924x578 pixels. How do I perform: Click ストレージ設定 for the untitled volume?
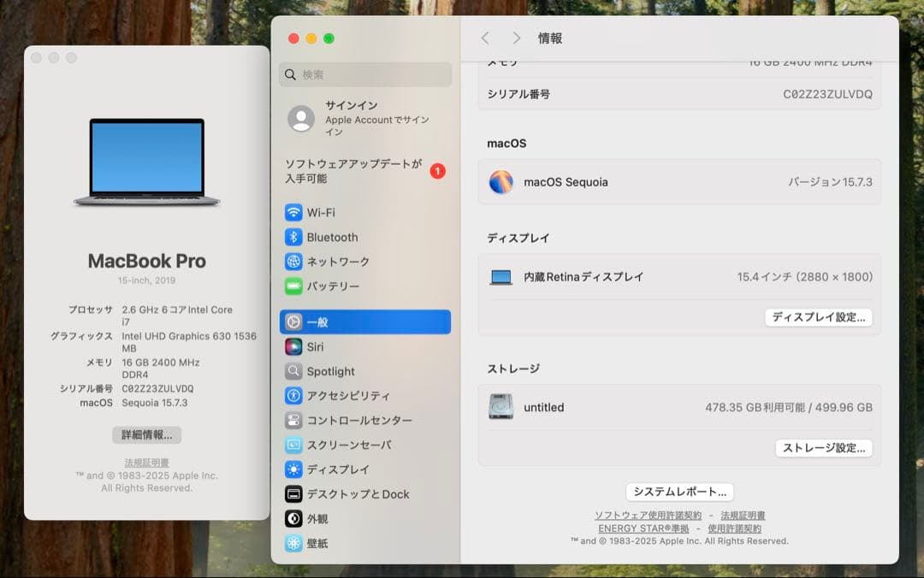(x=823, y=447)
